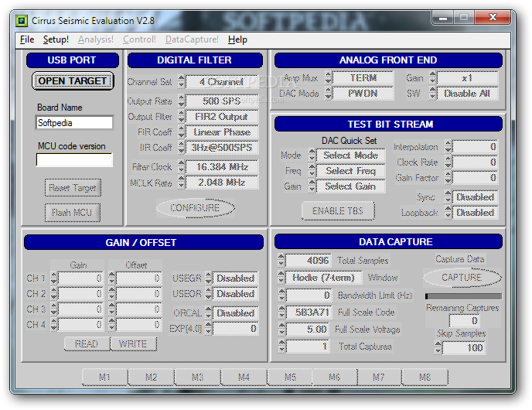Change the Channel Set spinner arrows
Viewport: 532px width, 410px height.
[x=181, y=81]
